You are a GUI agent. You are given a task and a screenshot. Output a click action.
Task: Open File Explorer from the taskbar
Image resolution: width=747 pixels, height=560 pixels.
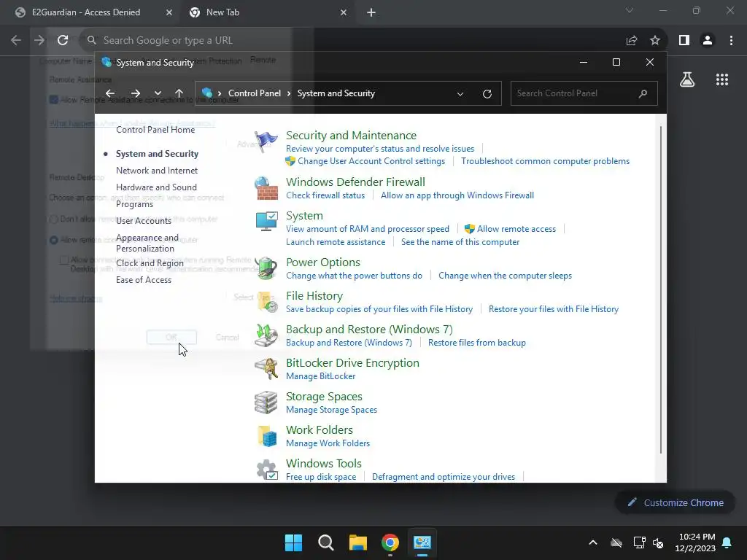tap(357, 542)
